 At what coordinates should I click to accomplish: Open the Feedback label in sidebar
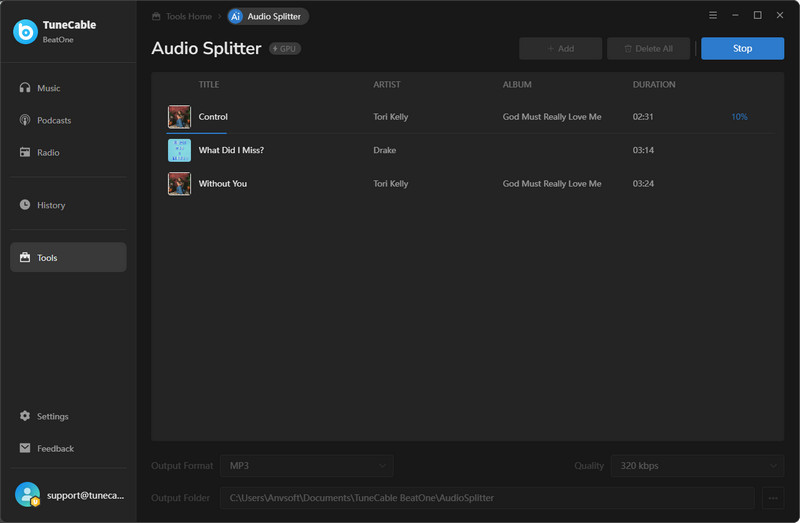coord(55,449)
